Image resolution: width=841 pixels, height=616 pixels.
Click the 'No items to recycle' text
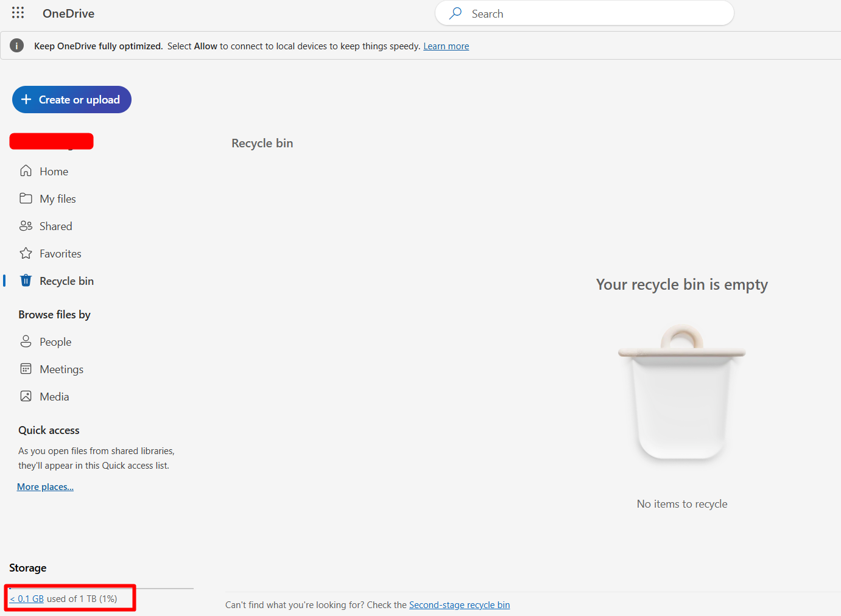(682, 504)
